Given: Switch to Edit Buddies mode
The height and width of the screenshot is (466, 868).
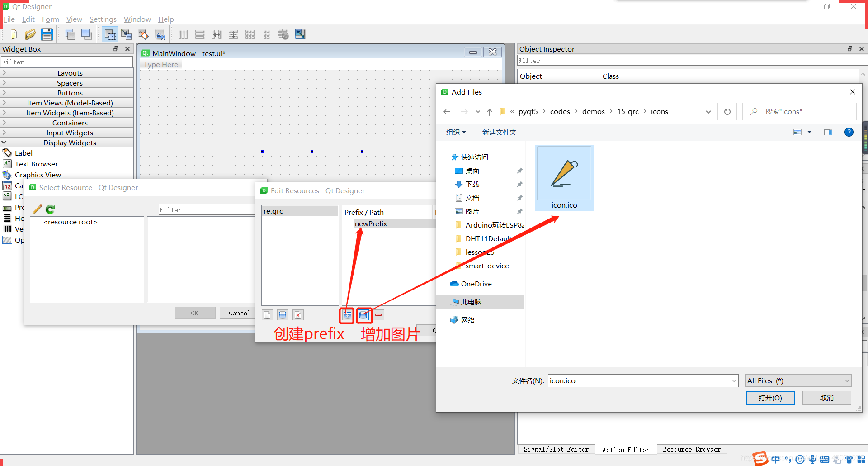Looking at the screenshot, I should [143, 34].
